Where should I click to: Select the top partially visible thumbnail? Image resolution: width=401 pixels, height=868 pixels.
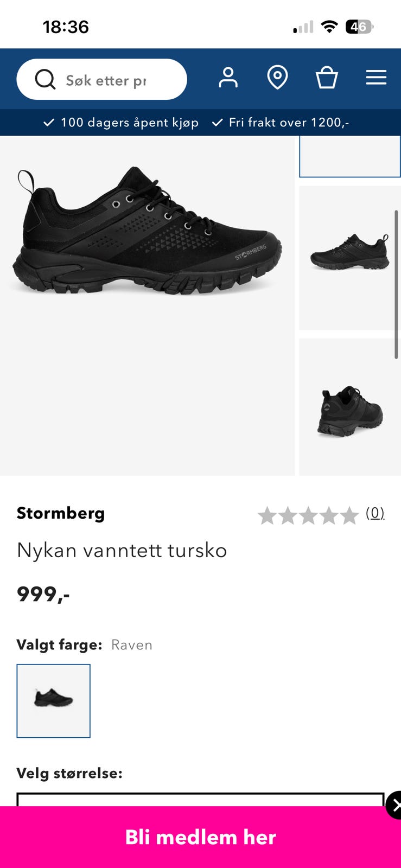[349, 156]
